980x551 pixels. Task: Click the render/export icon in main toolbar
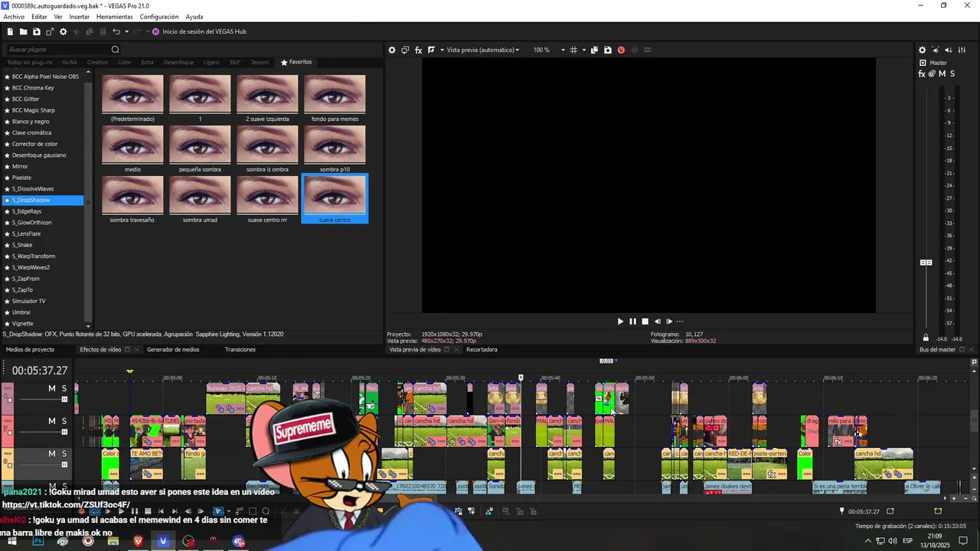tap(50, 31)
